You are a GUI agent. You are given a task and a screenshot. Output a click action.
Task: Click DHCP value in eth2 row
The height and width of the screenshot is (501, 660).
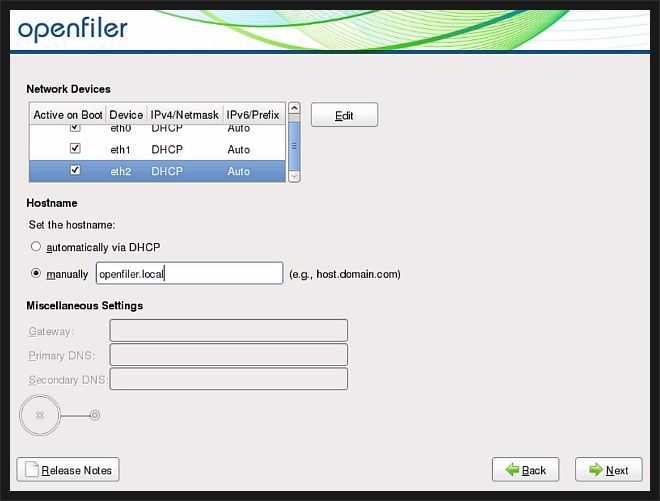[167, 171]
